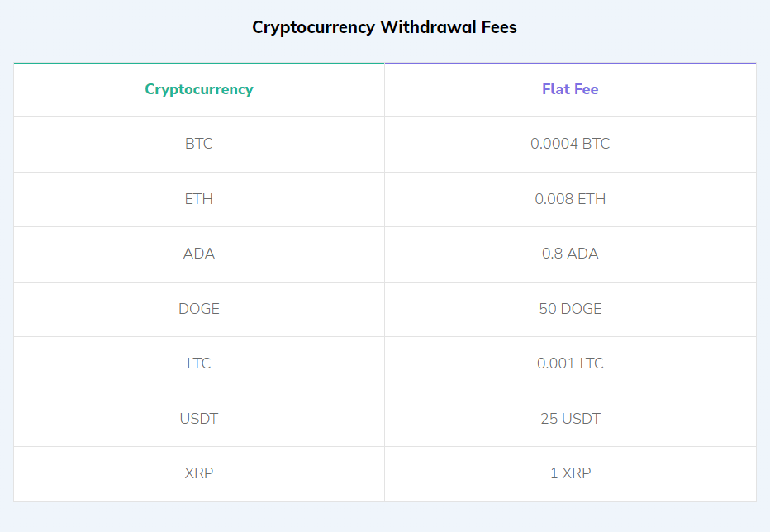Click the green line above Cryptocurrency header
Image resolution: width=770 pixels, height=532 pixels.
(x=199, y=63)
